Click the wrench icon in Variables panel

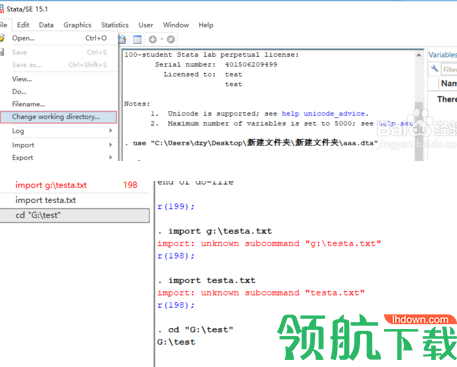tap(434, 69)
